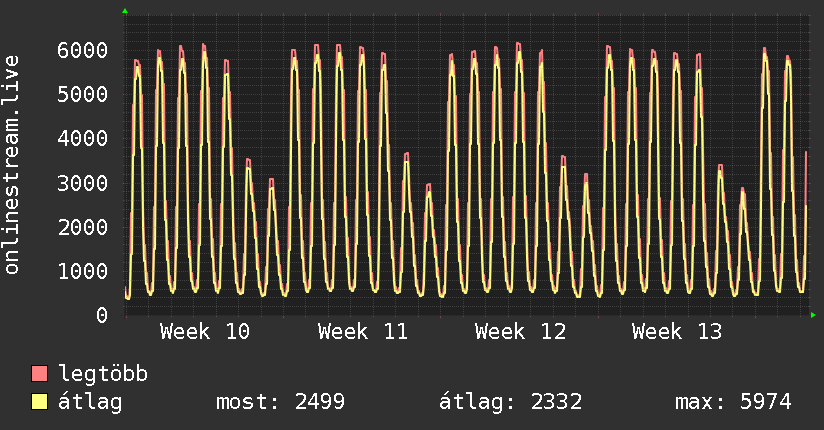Screen dimensions: 824x430
Task: Click the 'átlag: 2332' statistic
Action: tap(511, 402)
